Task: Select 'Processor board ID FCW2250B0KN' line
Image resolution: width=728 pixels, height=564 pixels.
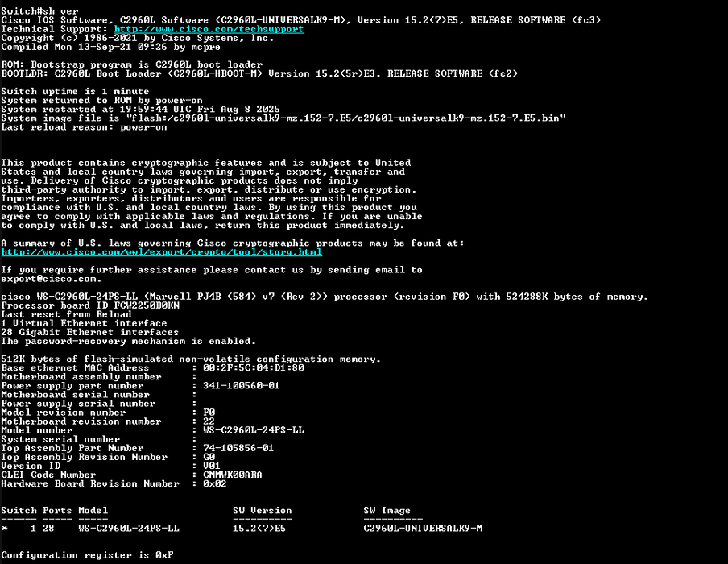Action: (x=90, y=305)
